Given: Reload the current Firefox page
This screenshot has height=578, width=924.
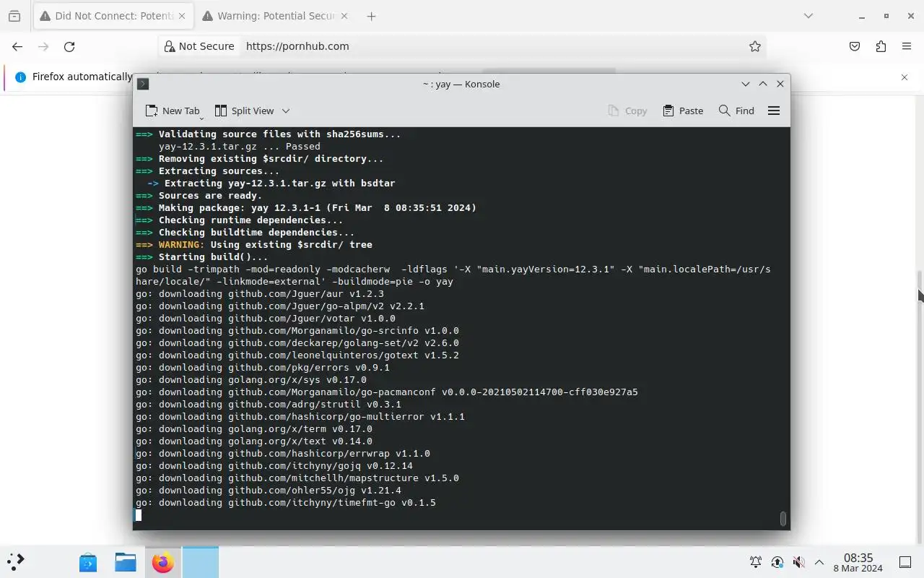Looking at the screenshot, I should (x=69, y=46).
